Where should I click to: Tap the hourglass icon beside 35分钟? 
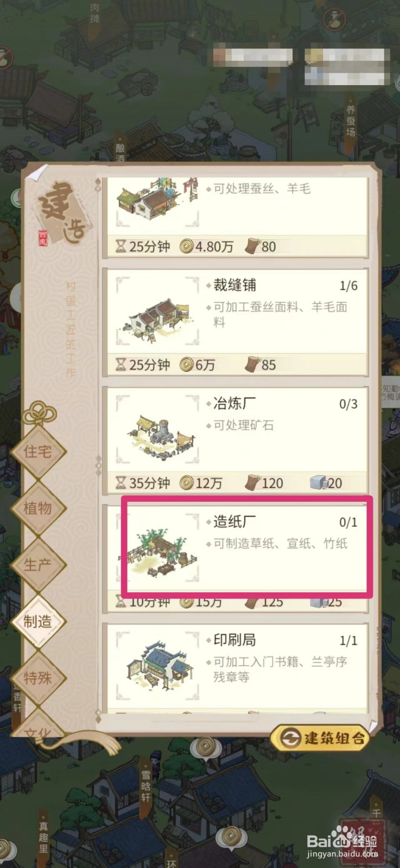120,483
